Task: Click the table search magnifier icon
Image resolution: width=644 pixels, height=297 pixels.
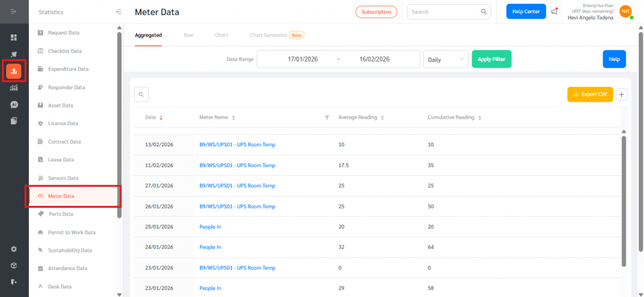Action: pos(142,94)
